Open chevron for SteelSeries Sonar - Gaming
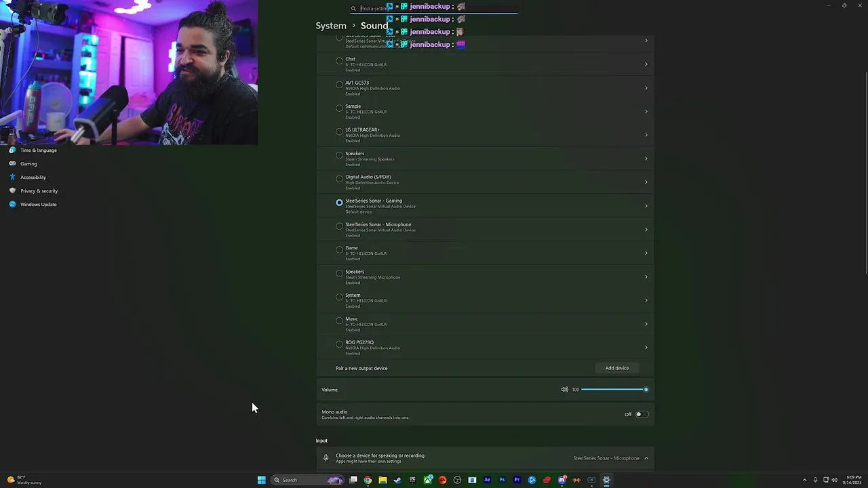This screenshot has width=868, height=488. [x=646, y=206]
